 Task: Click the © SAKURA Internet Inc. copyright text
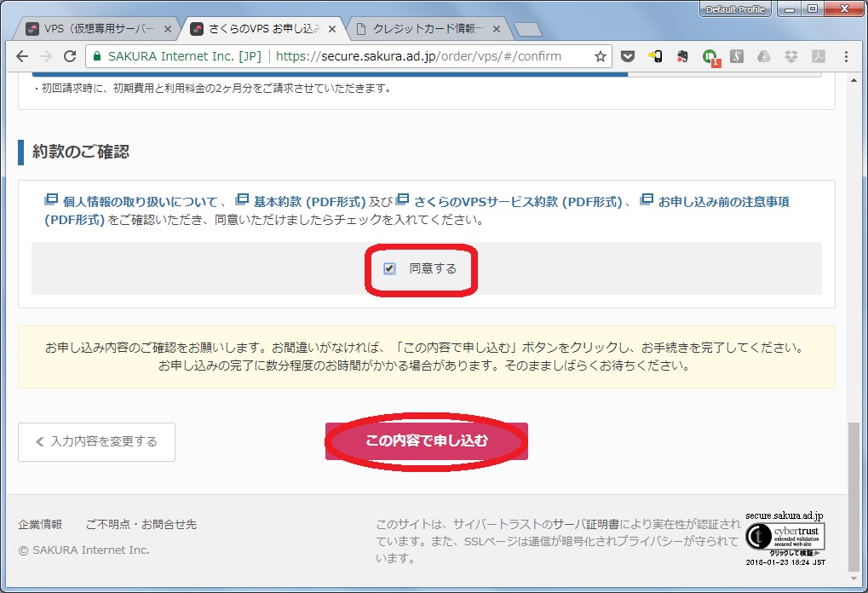coord(83,550)
